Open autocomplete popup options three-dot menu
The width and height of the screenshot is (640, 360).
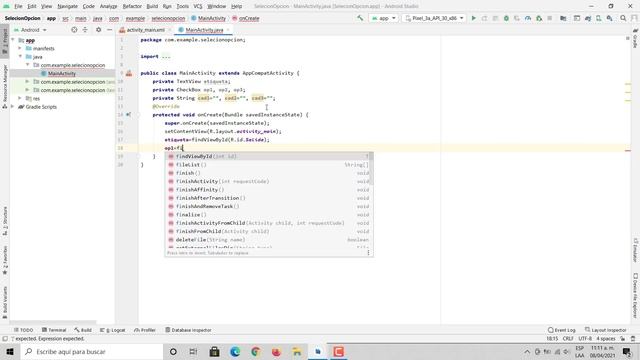tap(368, 253)
